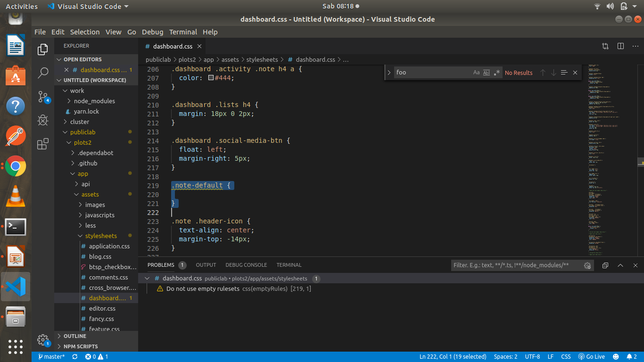
Task: Collapse dashboard.css entry in Problems panel
Action: pyautogui.click(x=147, y=279)
